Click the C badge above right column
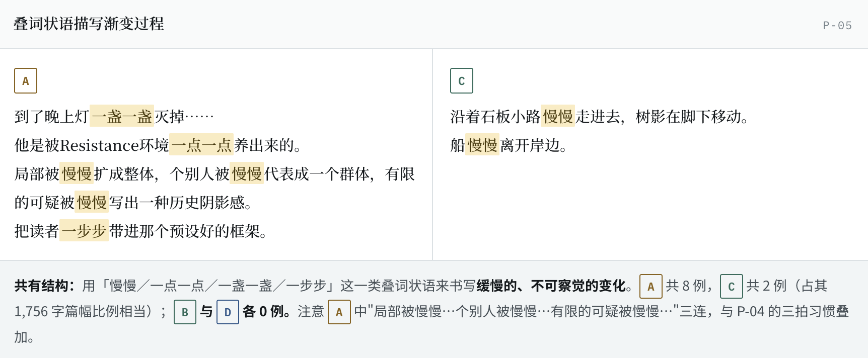 click(x=462, y=81)
